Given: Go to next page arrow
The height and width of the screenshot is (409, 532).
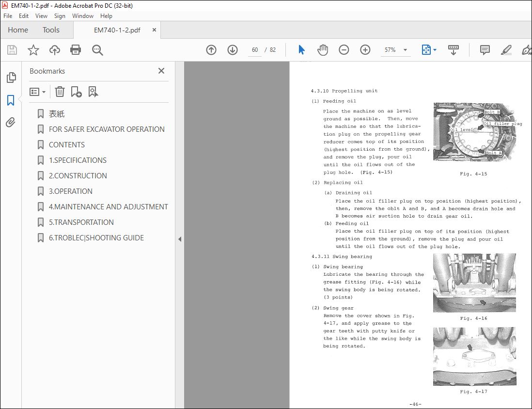Looking at the screenshot, I should pos(233,50).
